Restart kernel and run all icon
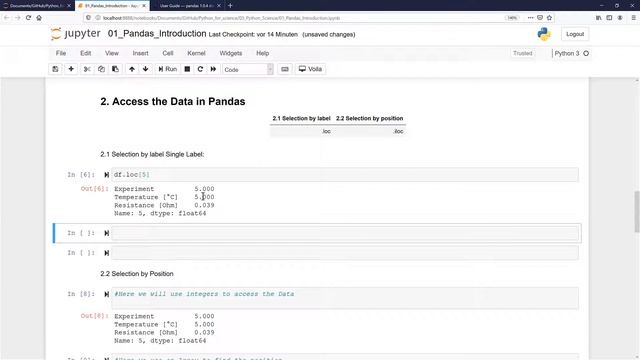Viewport: 640px width, 360px height. [x=213, y=69]
